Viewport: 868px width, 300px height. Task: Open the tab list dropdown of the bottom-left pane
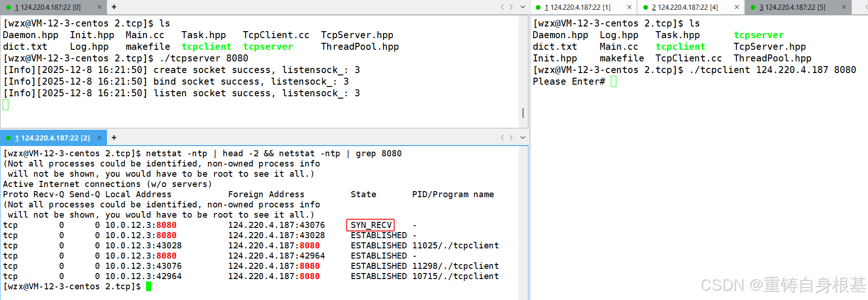point(522,138)
